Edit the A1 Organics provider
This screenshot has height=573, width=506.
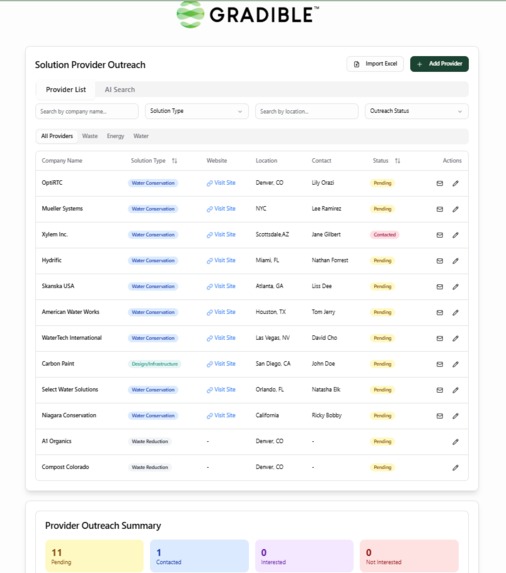(x=455, y=442)
